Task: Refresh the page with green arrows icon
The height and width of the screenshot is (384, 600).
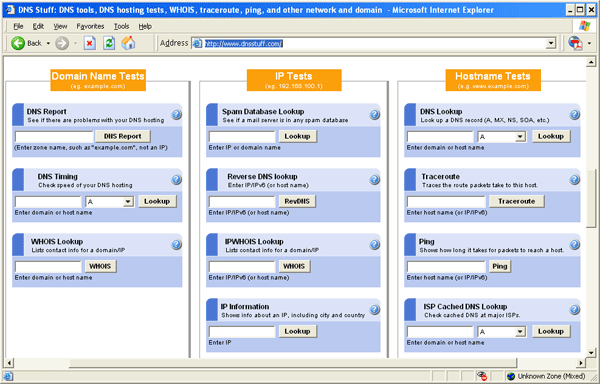Action: tap(109, 43)
